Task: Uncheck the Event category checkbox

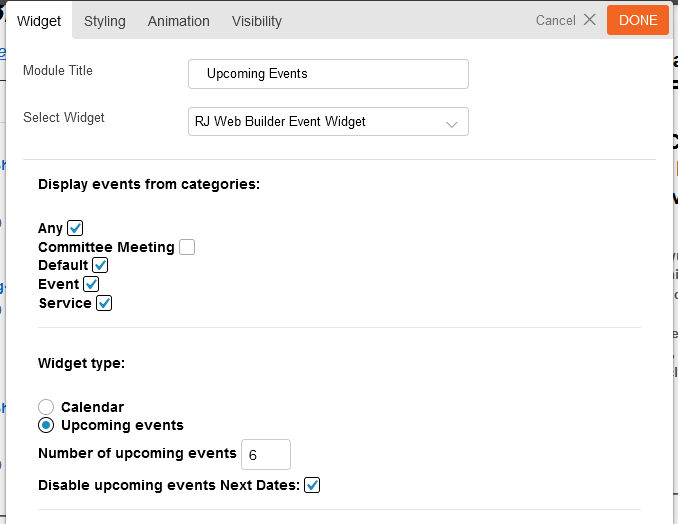Action: [x=91, y=285]
